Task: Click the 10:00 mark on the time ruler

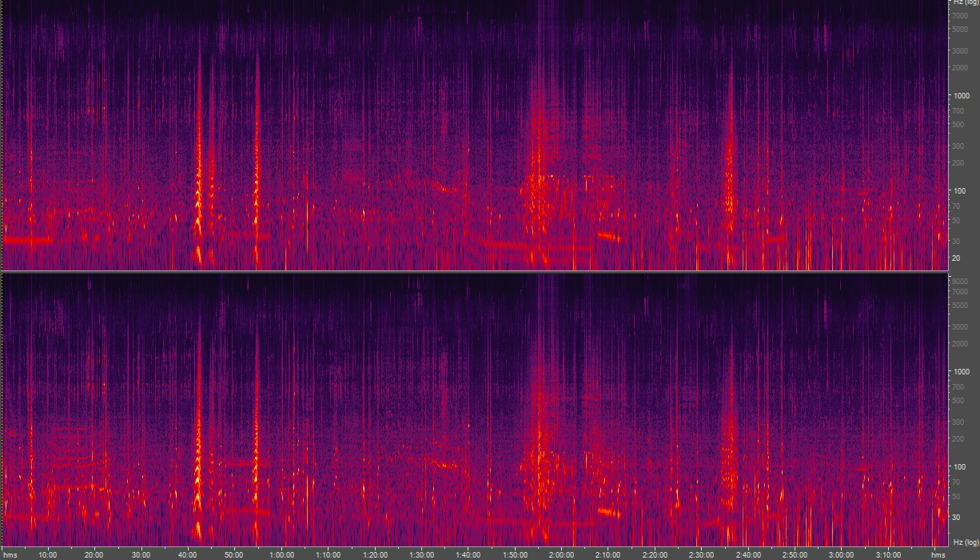Action: (x=50, y=552)
